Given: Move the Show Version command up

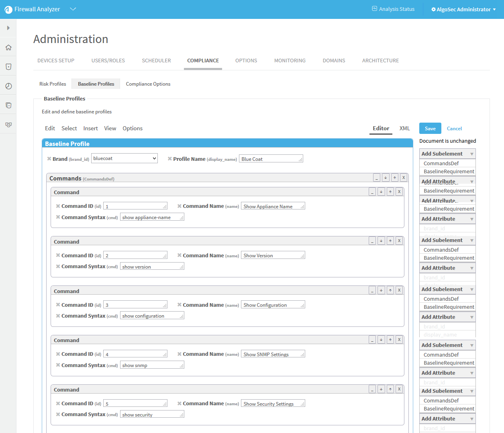Looking at the screenshot, I should pyautogui.click(x=390, y=241).
